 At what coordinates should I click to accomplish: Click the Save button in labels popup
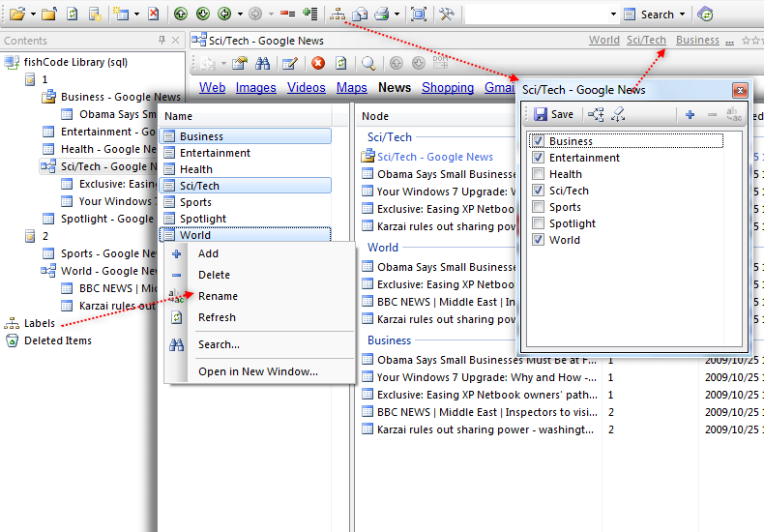click(x=553, y=114)
